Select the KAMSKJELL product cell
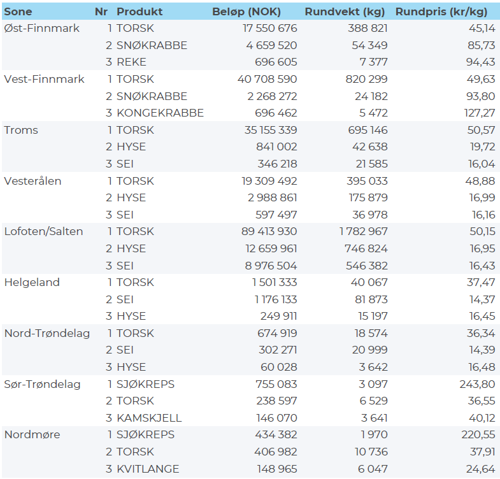The width and height of the screenshot is (500, 479). pos(149,418)
